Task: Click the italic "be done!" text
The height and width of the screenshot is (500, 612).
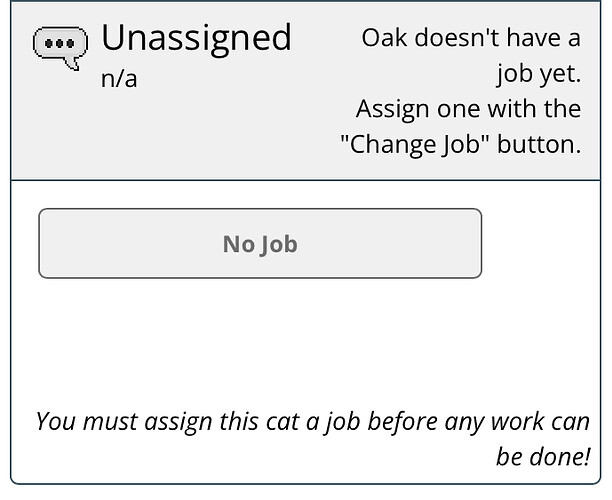Action: click(543, 456)
